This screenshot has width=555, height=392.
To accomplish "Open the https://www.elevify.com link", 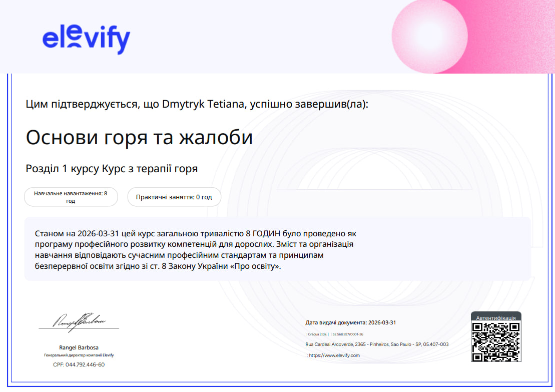I will click(x=334, y=355).
